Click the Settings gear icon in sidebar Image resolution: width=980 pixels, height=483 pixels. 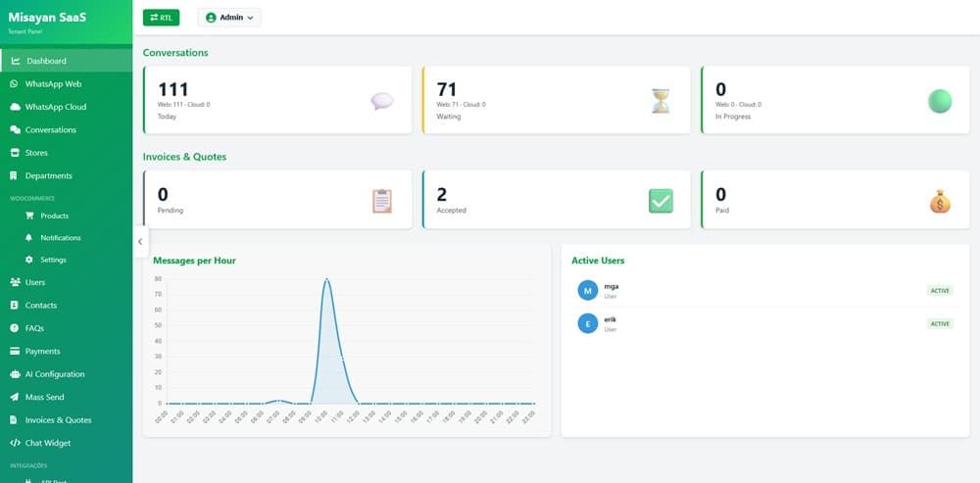[x=29, y=260]
